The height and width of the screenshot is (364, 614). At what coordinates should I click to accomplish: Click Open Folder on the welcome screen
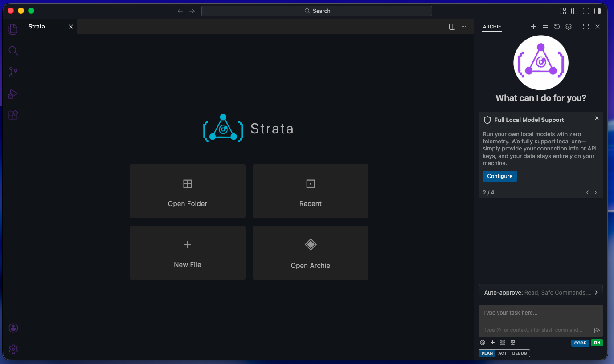pos(187,191)
